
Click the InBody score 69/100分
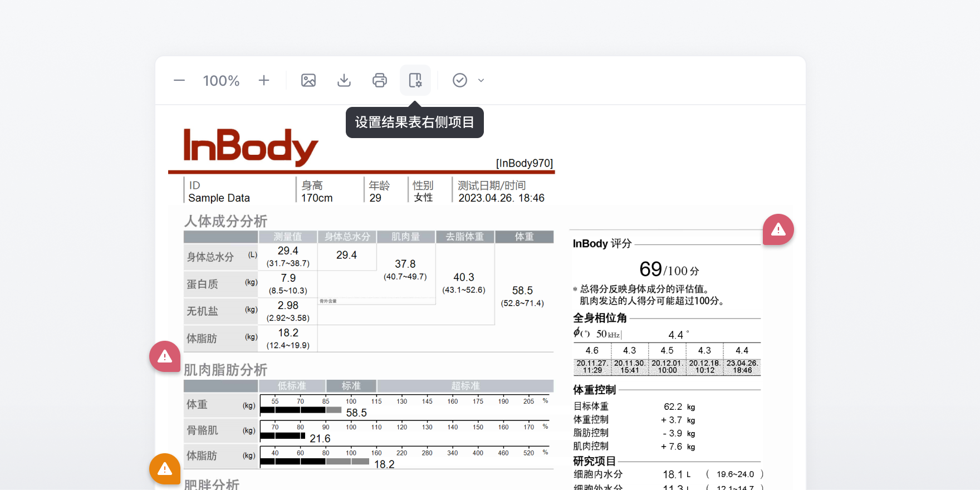(x=669, y=269)
